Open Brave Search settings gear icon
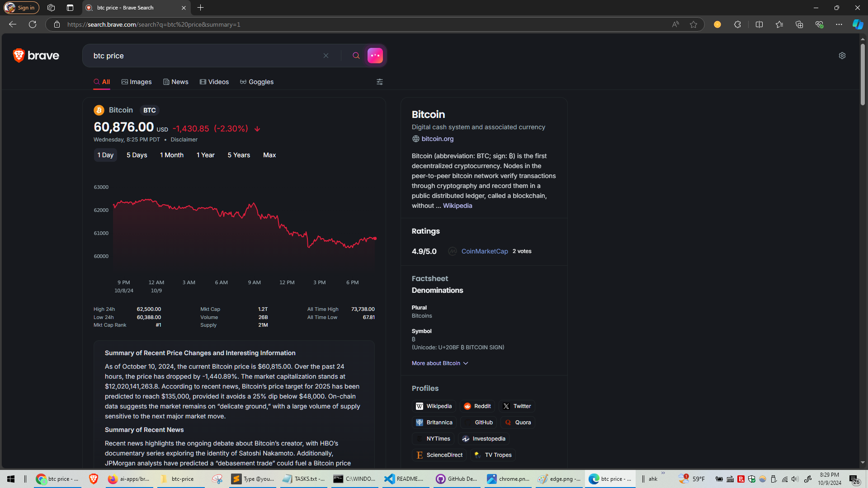This screenshot has height=488, width=868. 842,56
